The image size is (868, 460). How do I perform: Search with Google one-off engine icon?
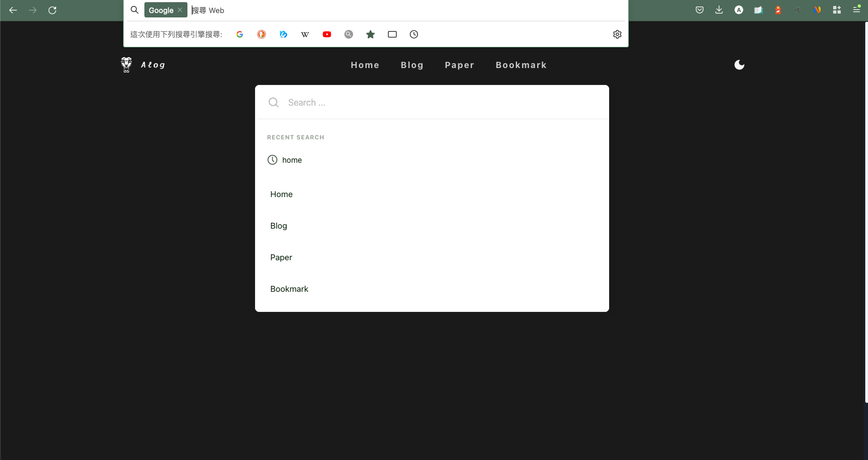point(240,34)
